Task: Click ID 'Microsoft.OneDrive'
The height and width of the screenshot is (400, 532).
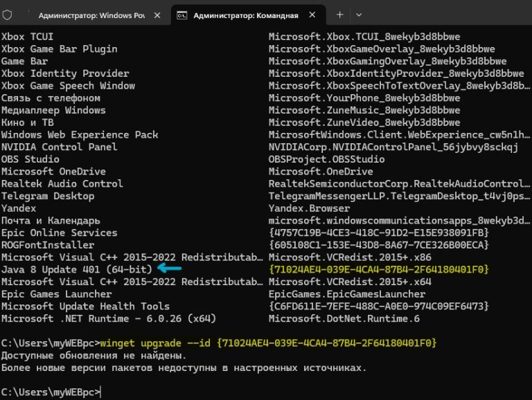Action: click(x=321, y=172)
